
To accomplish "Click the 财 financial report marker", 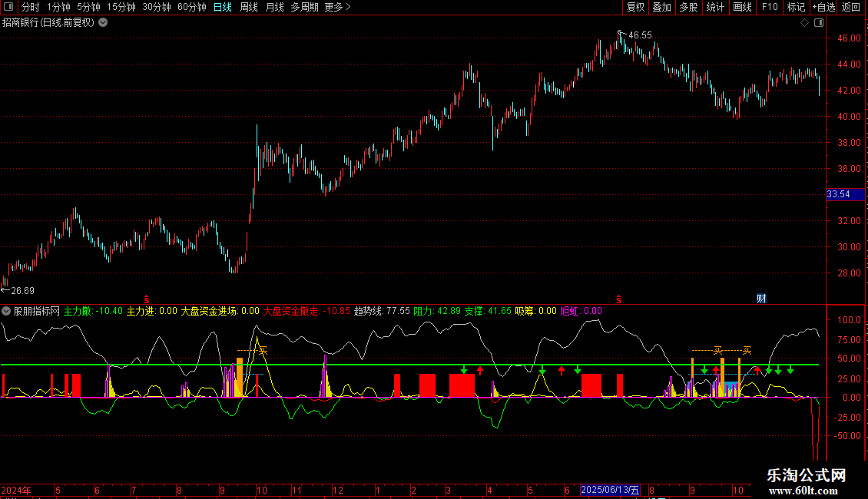I will pos(762,299).
